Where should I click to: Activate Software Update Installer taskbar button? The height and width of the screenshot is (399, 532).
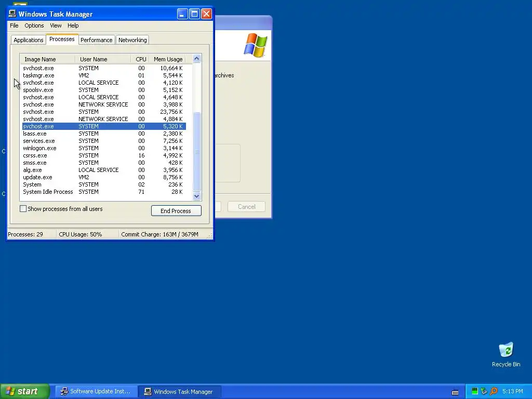pos(96,392)
